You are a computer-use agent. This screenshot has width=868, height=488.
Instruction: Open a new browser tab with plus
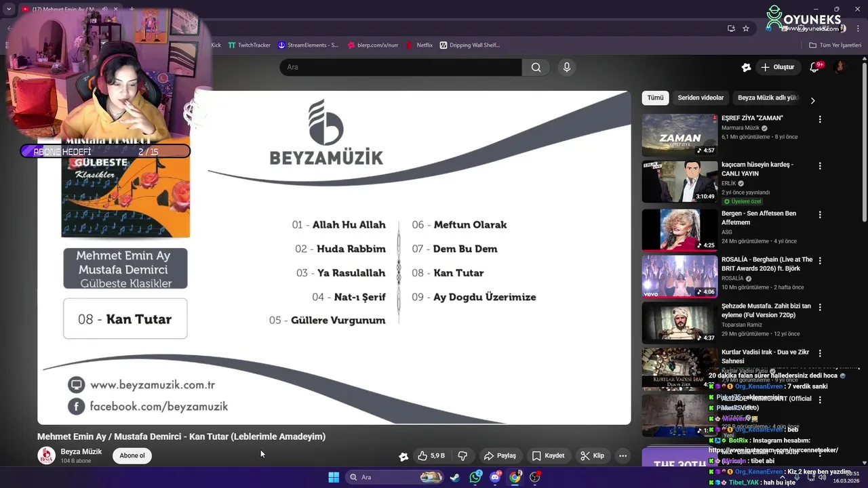(x=132, y=9)
